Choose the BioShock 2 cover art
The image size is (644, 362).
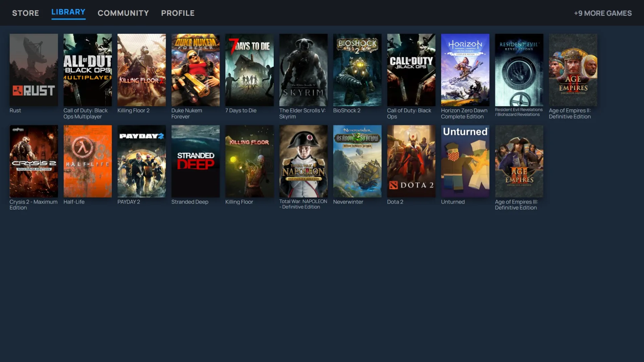click(x=357, y=70)
